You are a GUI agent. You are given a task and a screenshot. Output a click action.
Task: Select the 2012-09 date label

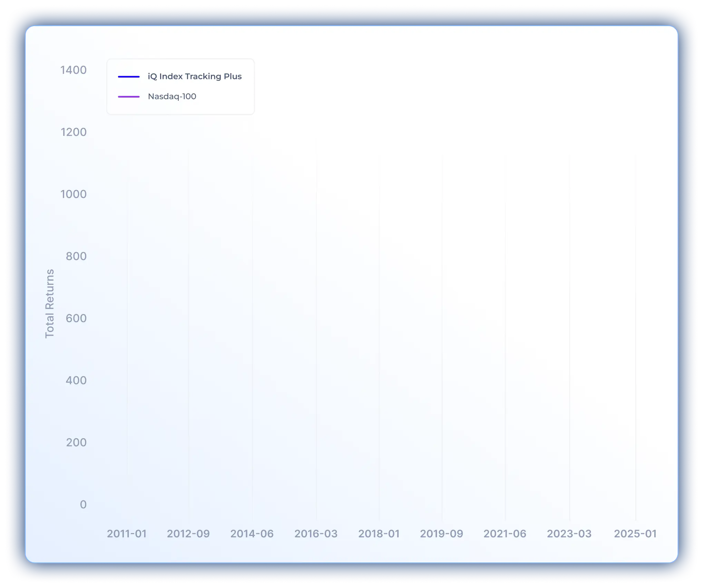click(188, 534)
